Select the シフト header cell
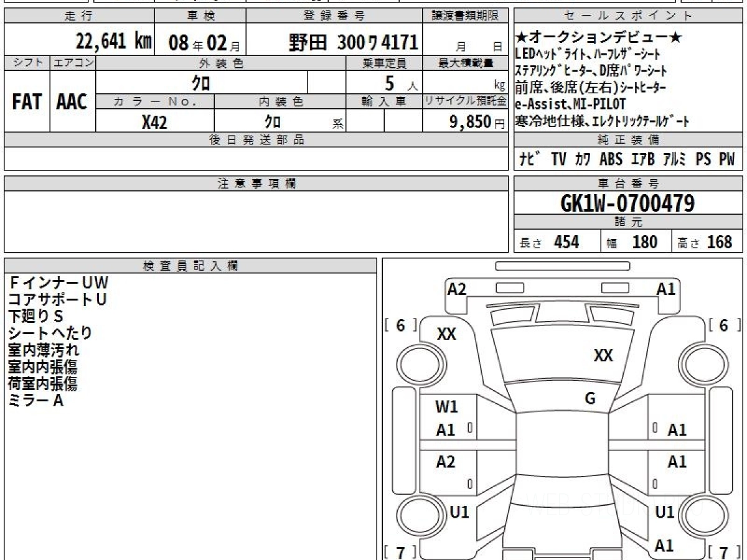 pyautogui.click(x=27, y=63)
